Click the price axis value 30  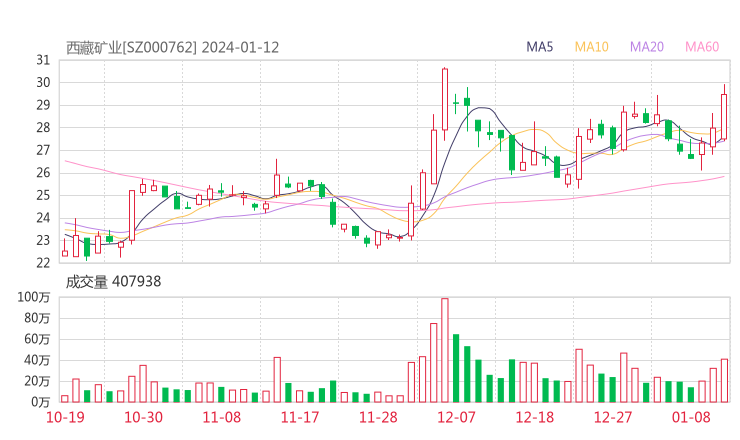pyautogui.click(x=43, y=83)
